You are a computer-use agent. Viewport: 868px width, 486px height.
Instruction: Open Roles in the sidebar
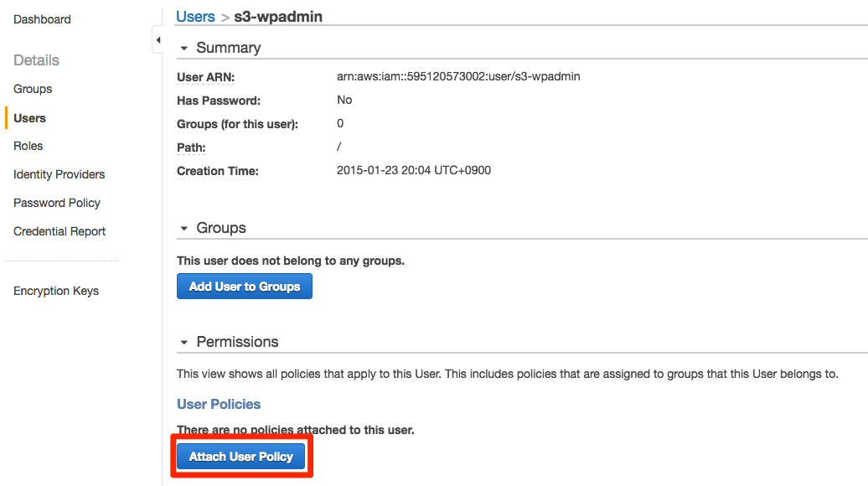click(x=28, y=146)
